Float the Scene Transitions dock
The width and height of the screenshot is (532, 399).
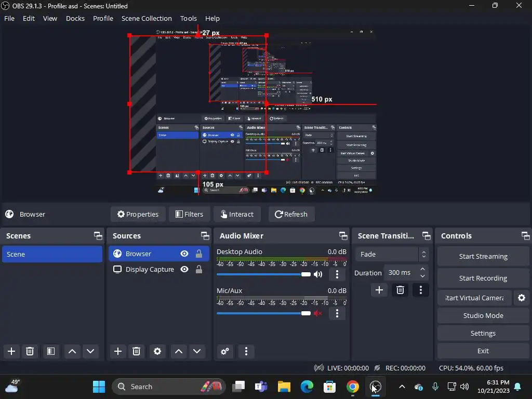(x=426, y=236)
